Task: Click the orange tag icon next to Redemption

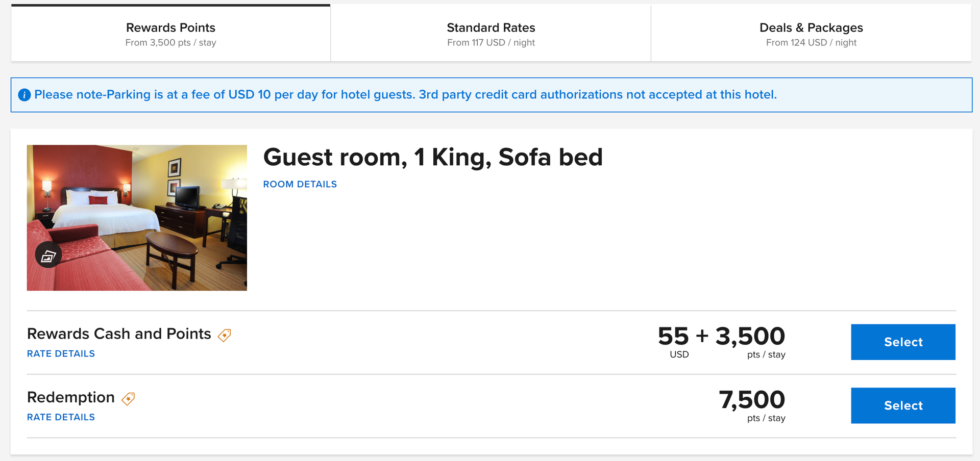Action: pos(128,399)
